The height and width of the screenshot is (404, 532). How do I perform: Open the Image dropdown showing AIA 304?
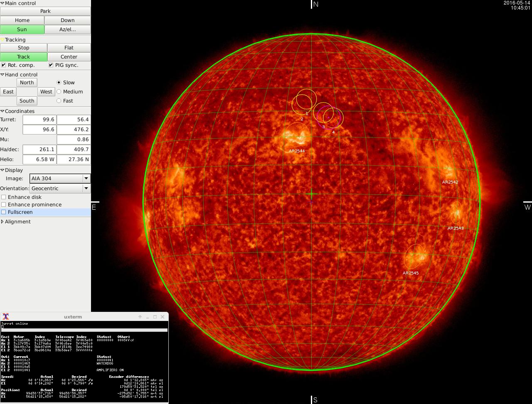tap(60, 179)
